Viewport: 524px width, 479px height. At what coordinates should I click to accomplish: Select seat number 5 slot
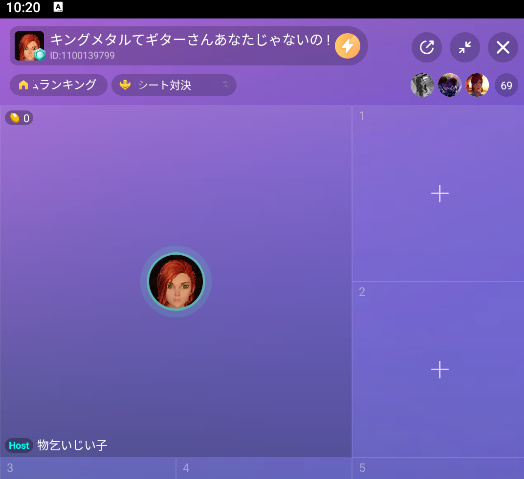click(438, 468)
